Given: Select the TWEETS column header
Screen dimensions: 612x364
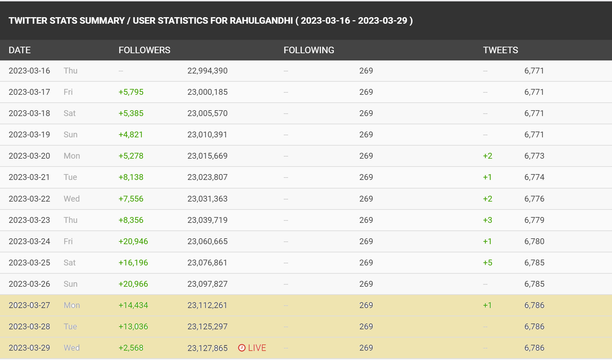Looking at the screenshot, I should click(x=500, y=50).
